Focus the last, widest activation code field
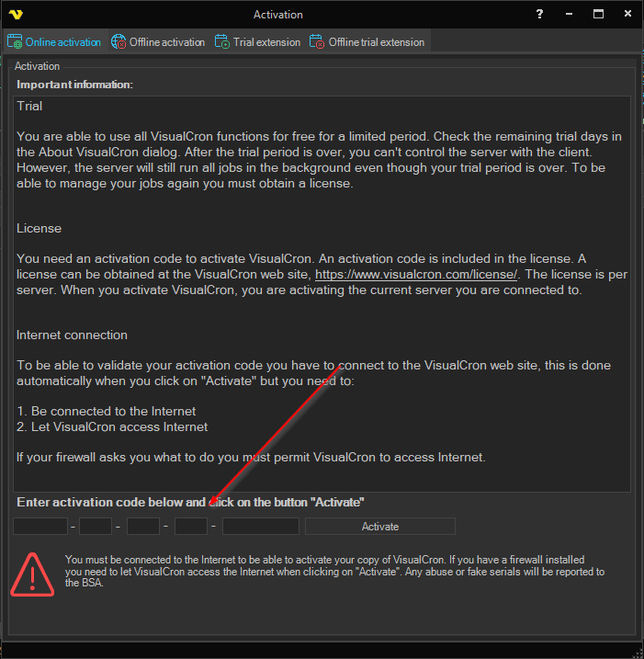The width and height of the screenshot is (644, 659). point(261,527)
